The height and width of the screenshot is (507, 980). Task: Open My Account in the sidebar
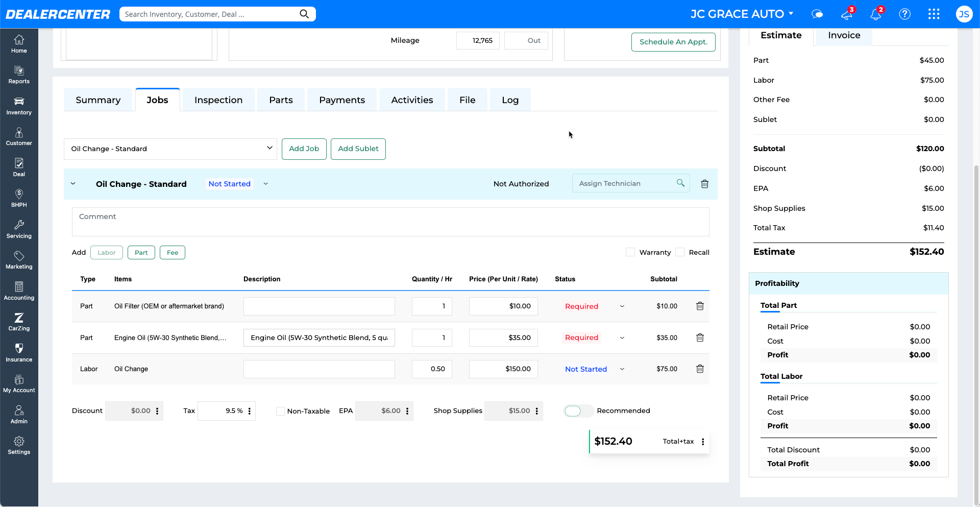pyautogui.click(x=19, y=383)
